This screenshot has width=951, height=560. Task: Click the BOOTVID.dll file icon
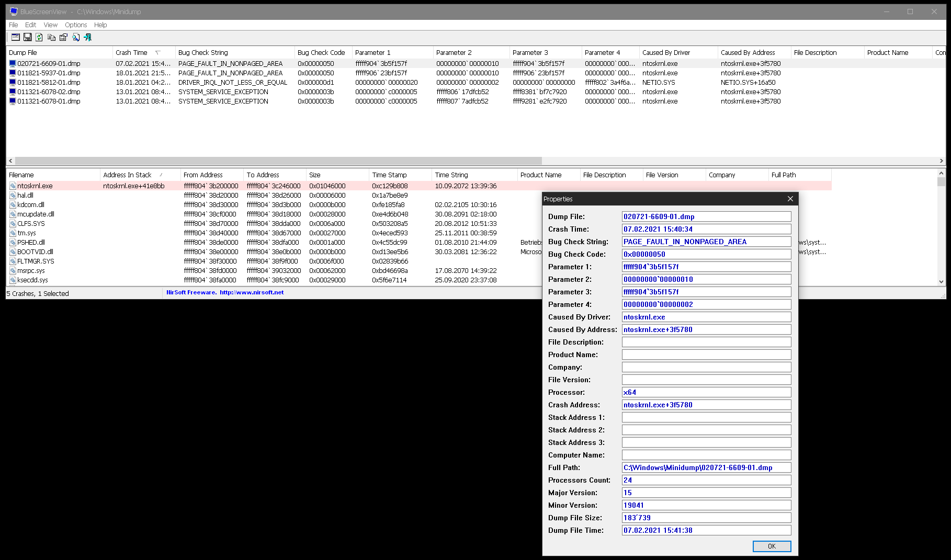pos(13,252)
